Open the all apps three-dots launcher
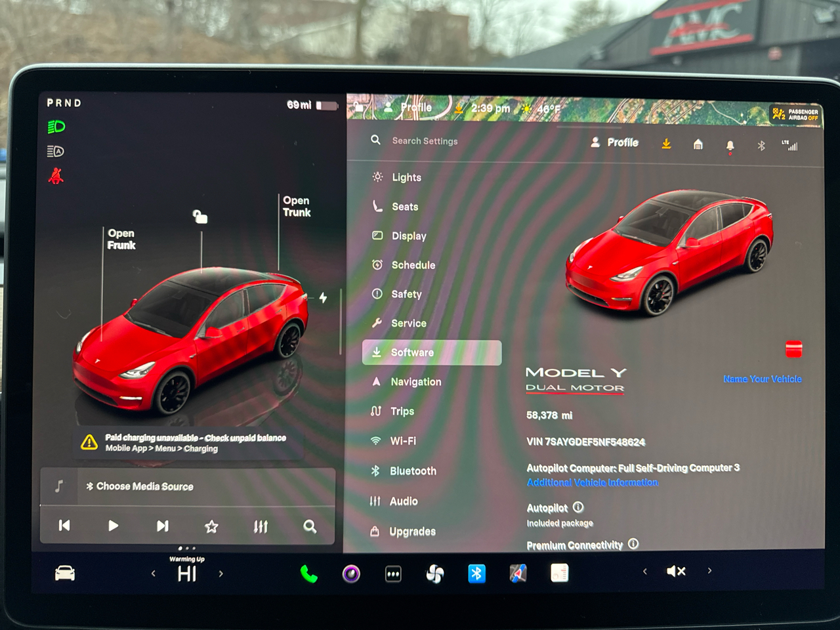The height and width of the screenshot is (630, 840). [x=393, y=574]
